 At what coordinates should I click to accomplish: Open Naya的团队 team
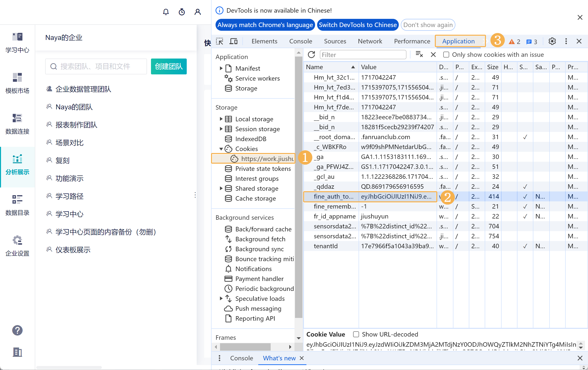point(74,107)
